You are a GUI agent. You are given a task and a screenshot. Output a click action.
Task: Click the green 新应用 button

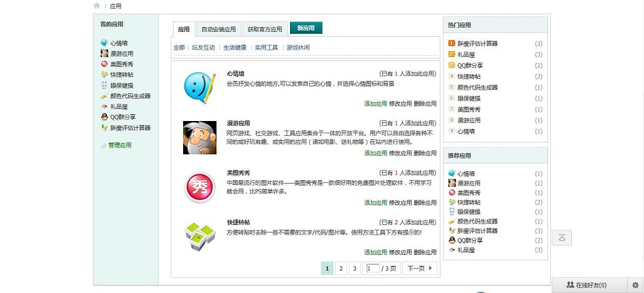306,28
